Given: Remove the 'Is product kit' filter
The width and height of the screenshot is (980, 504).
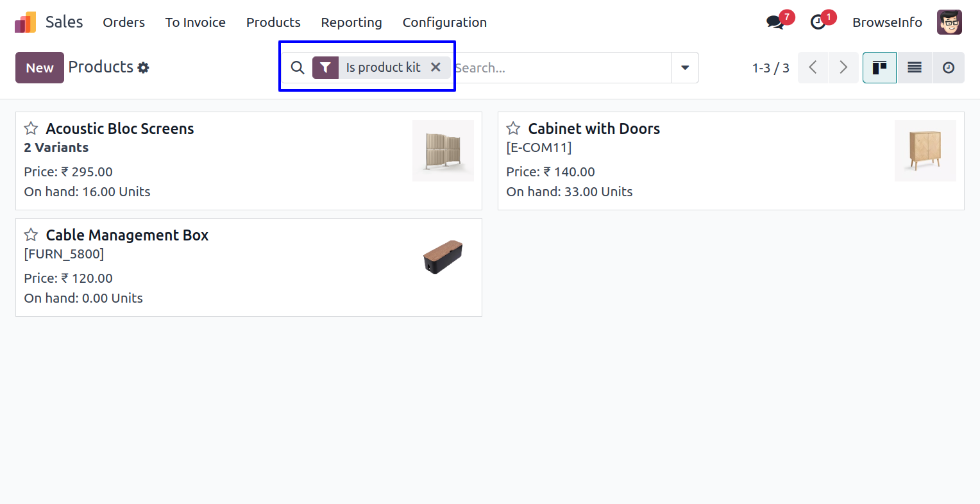Looking at the screenshot, I should click(x=435, y=67).
